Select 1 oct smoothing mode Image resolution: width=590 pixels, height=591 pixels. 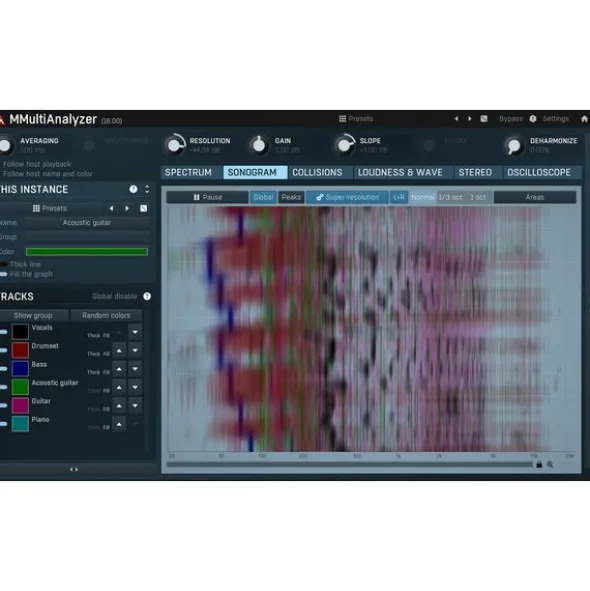pos(478,197)
